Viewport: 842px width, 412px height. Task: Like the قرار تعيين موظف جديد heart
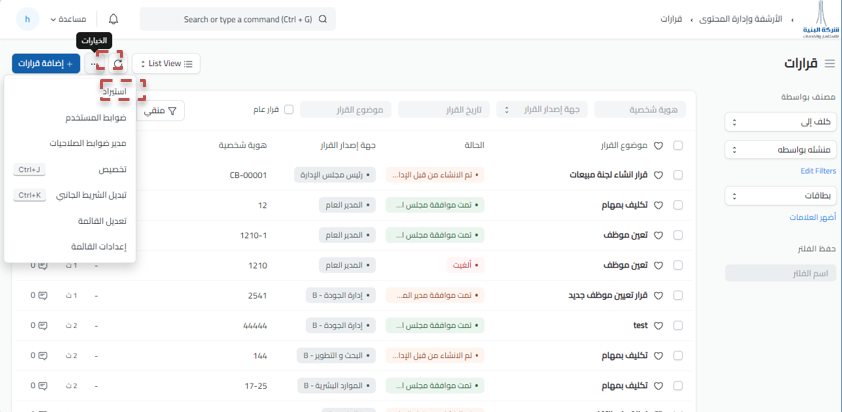pos(658,295)
